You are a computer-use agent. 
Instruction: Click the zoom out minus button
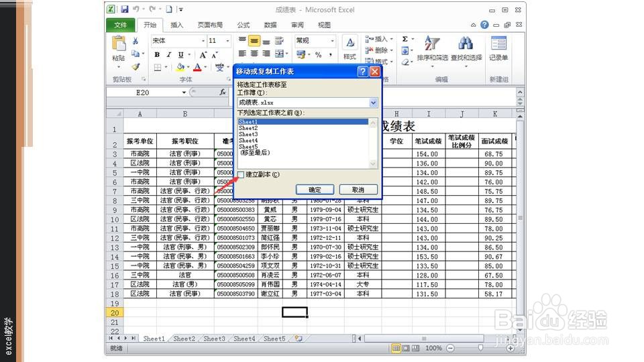click(451, 348)
